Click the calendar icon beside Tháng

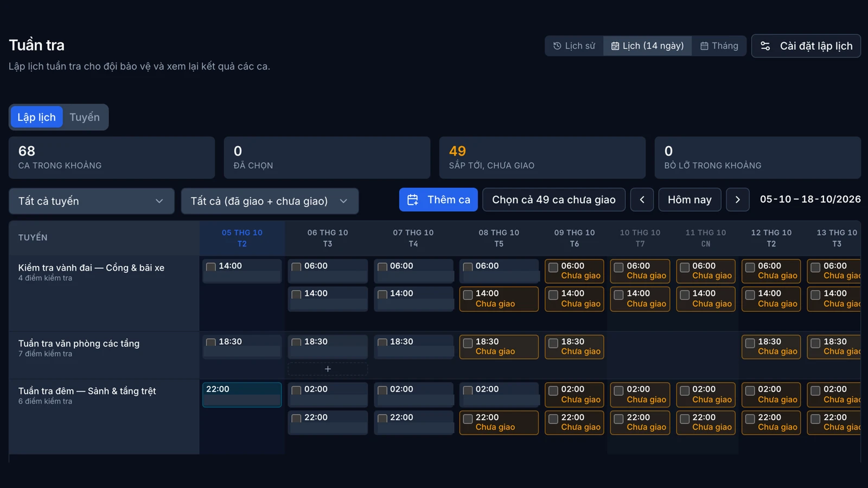tap(704, 46)
